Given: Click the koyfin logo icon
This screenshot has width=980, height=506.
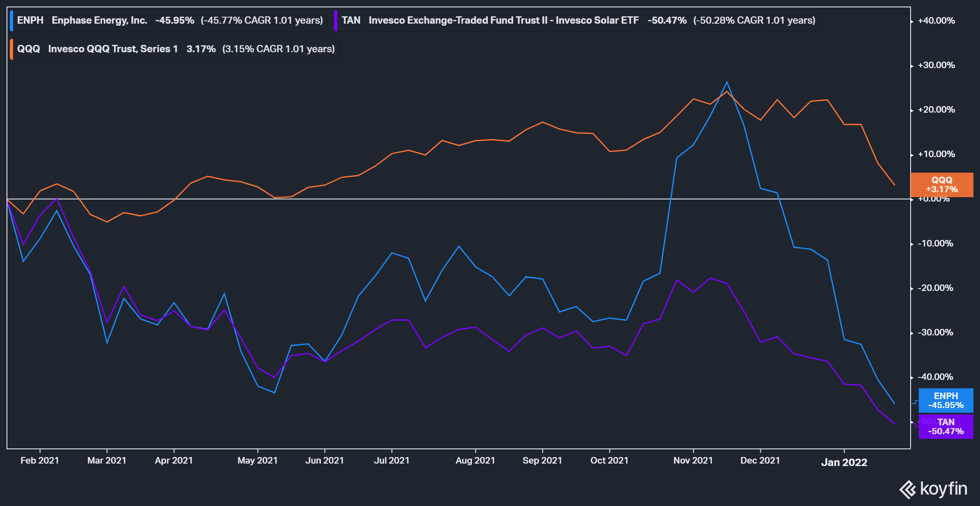Looking at the screenshot, I should 908,489.
